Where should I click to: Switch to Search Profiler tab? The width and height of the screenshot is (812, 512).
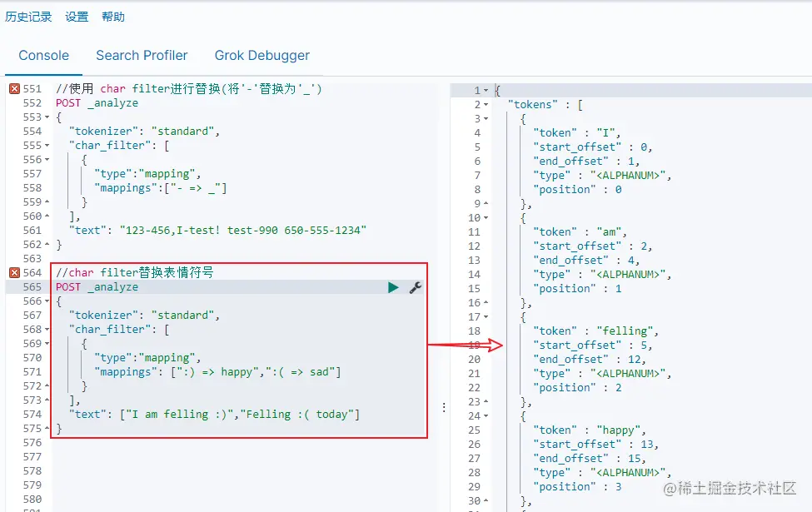142,56
